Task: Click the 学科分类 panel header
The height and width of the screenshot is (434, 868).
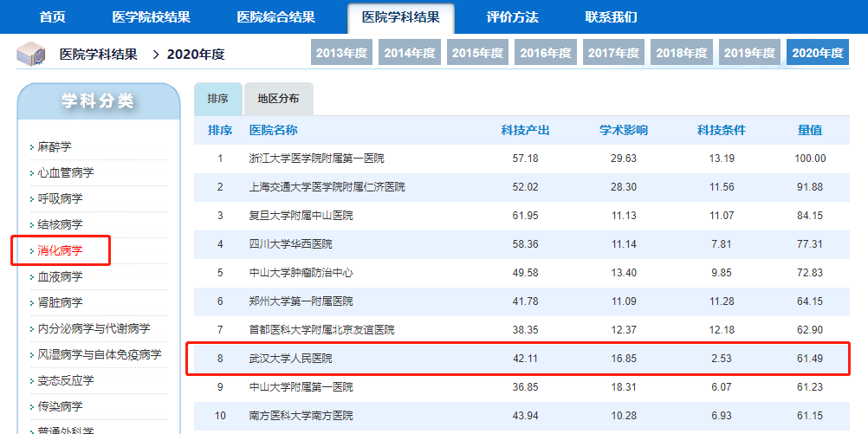Action: 99,100
